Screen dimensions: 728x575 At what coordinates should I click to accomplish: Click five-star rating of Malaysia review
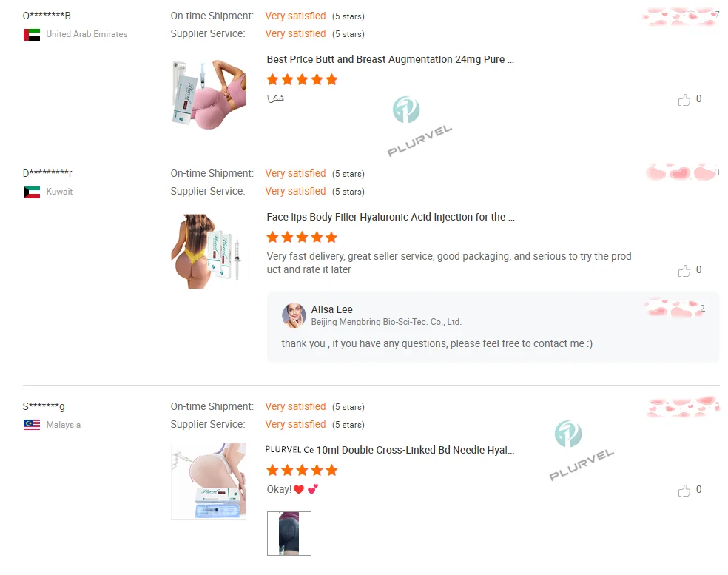click(302, 470)
